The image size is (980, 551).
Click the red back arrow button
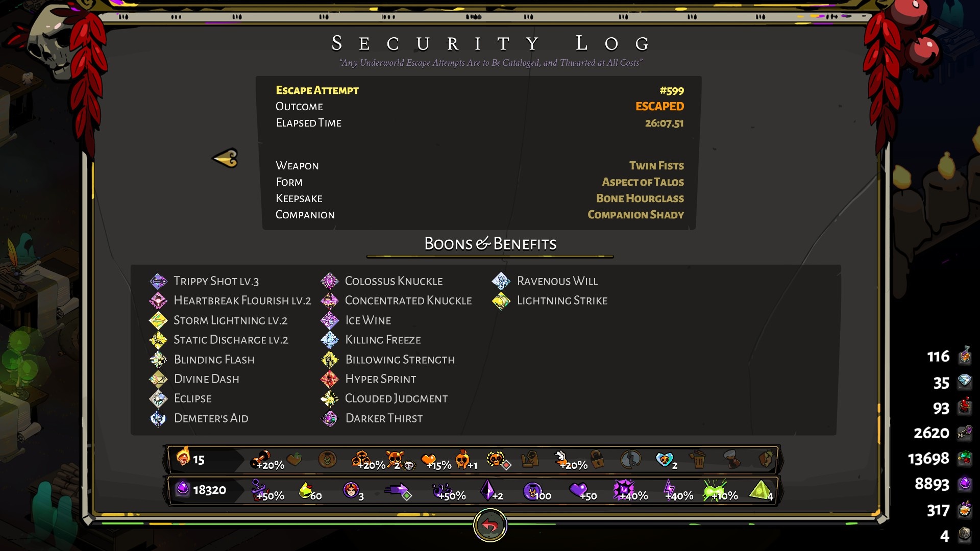[x=490, y=525]
